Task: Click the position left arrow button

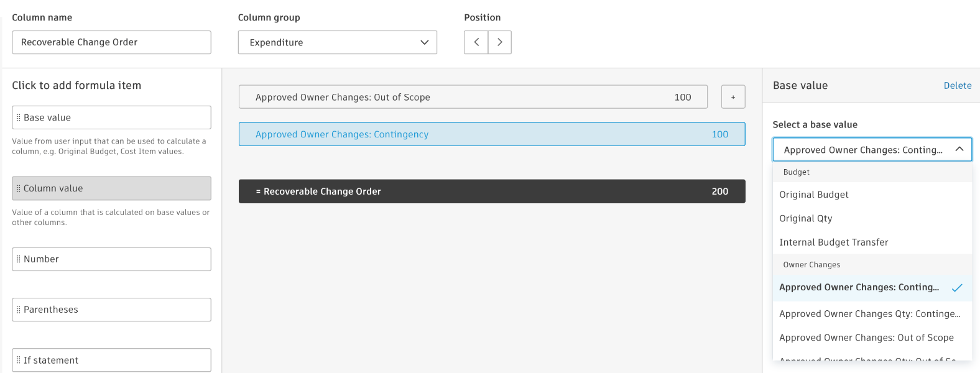Action: (x=476, y=42)
